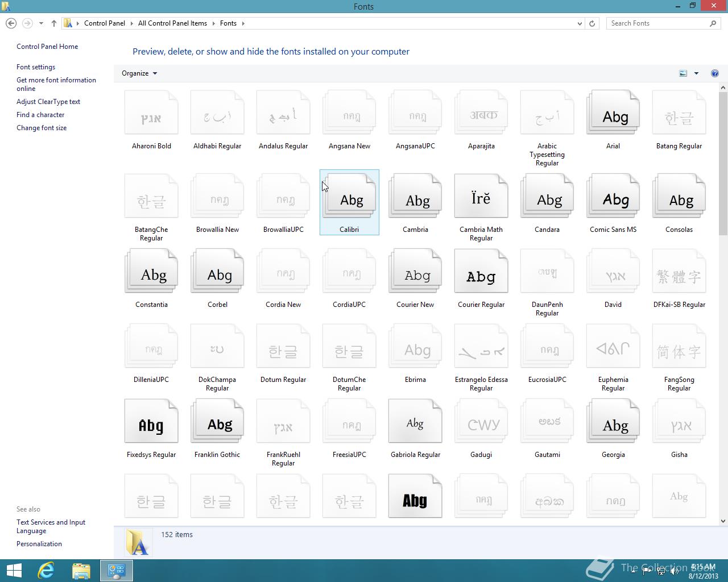Click the Control Panel taskbar button
This screenshot has height=582, width=728.
click(117, 571)
